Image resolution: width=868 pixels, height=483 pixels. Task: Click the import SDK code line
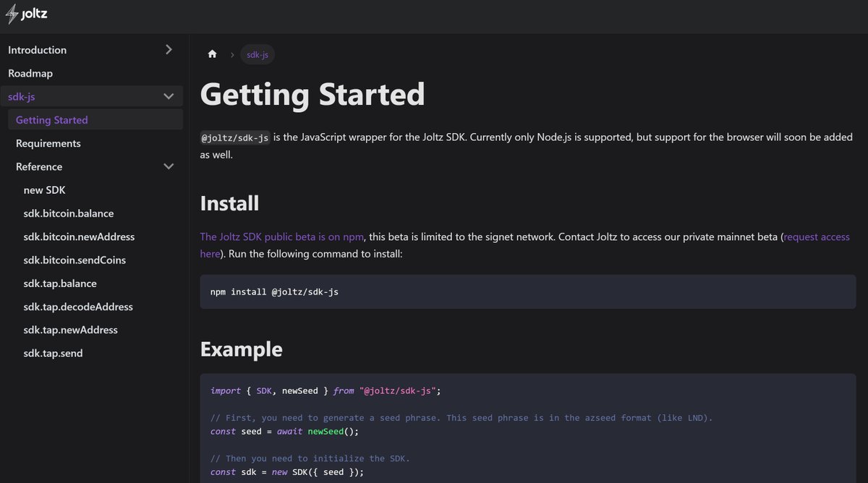click(325, 390)
